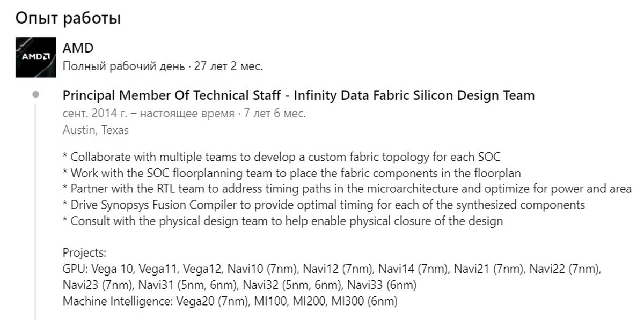This screenshot has height=320, width=644.
Task: Click the "Опыт работы" section heading
Action: click(x=68, y=18)
